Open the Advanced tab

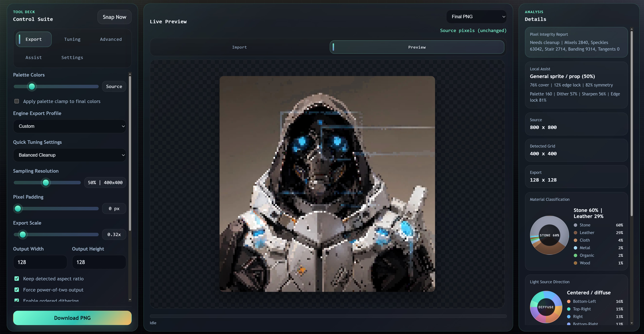pos(111,39)
